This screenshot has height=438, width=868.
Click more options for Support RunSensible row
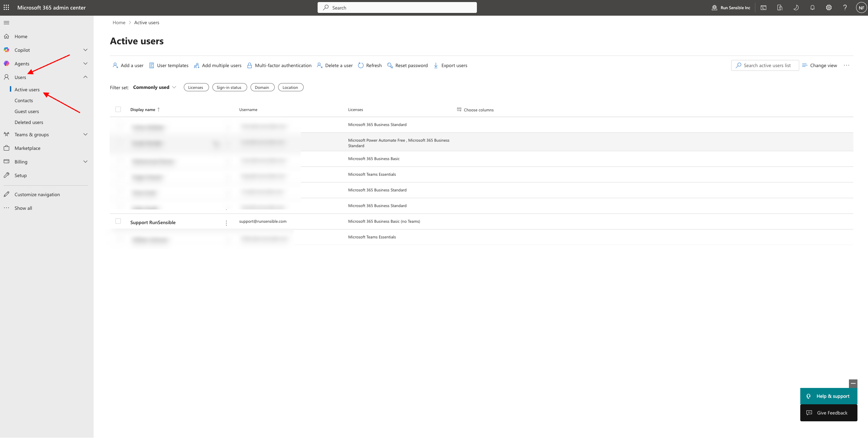click(x=226, y=223)
